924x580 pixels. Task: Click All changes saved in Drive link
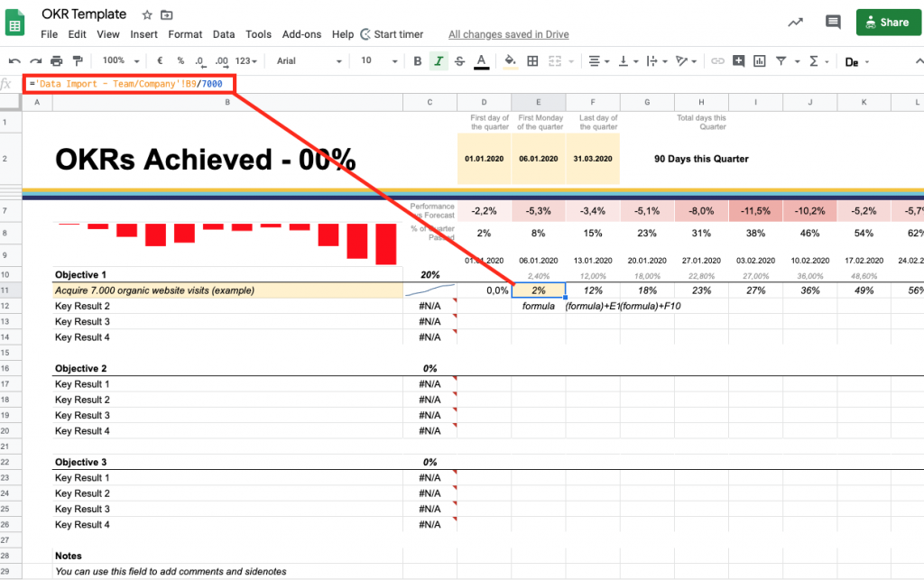click(508, 34)
